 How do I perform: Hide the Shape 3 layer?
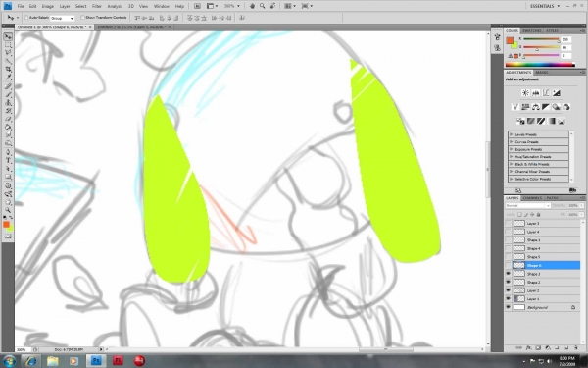[x=508, y=274]
